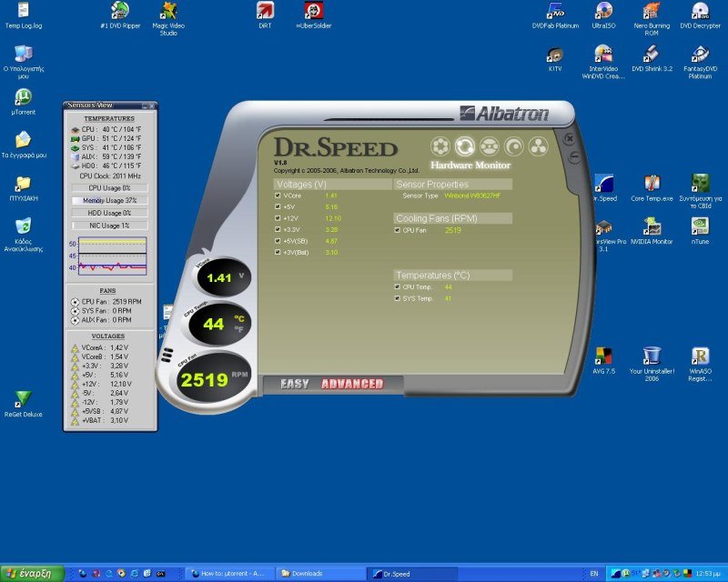728x582 pixels.
Task: Switch to Downloads taskbar window
Action: pos(320,574)
